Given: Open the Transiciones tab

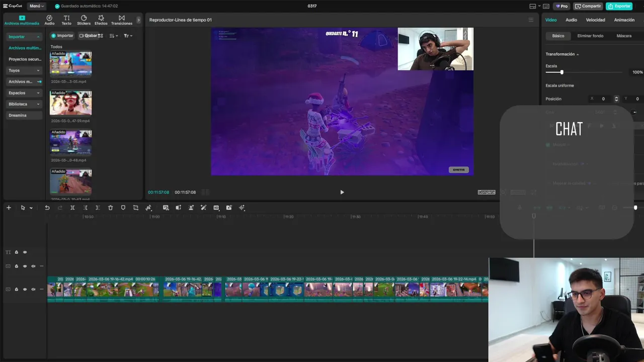Looking at the screenshot, I should point(122,20).
